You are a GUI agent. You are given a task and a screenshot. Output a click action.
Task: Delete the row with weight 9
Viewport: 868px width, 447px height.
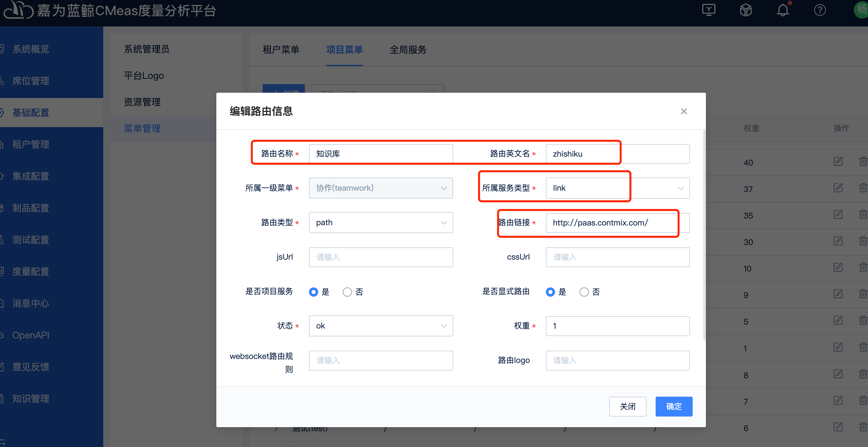[863, 294]
